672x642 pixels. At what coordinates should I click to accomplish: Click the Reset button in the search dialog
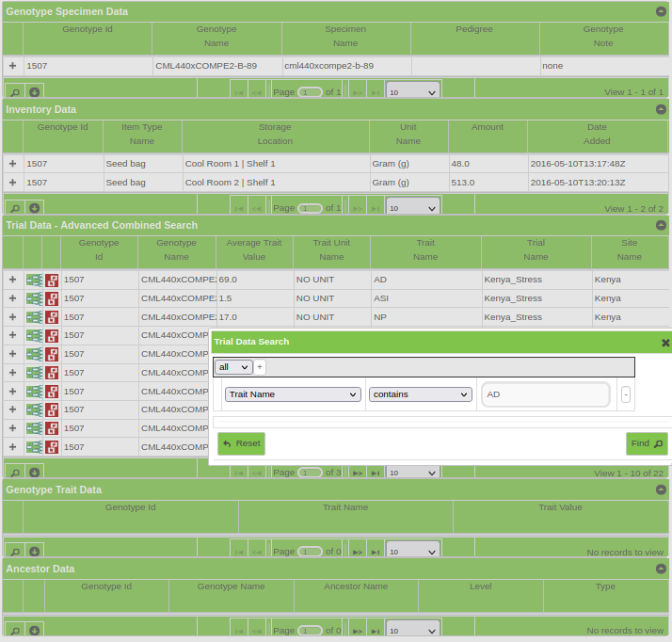[x=241, y=443]
